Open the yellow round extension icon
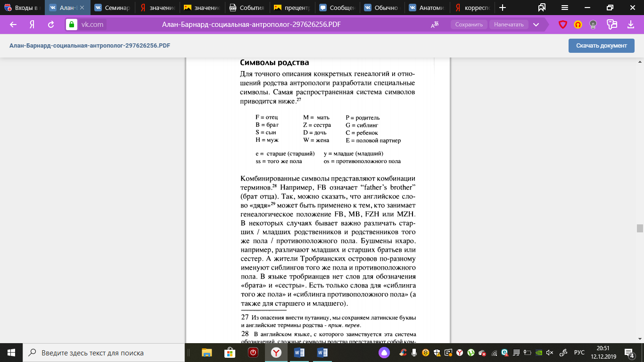 [578, 25]
